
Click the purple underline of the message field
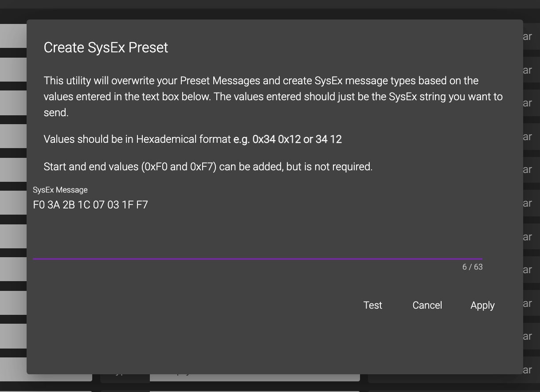[x=257, y=258]
